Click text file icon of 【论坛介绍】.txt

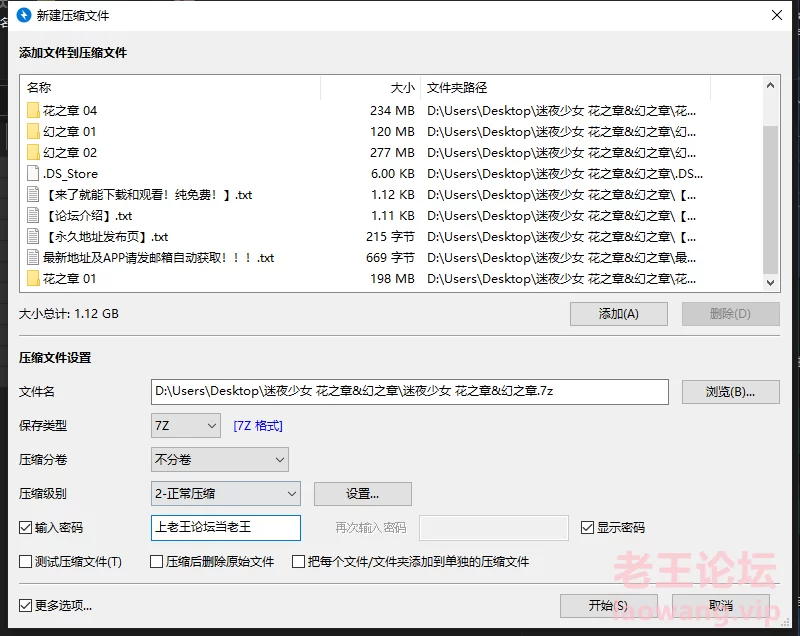(33, 215)
